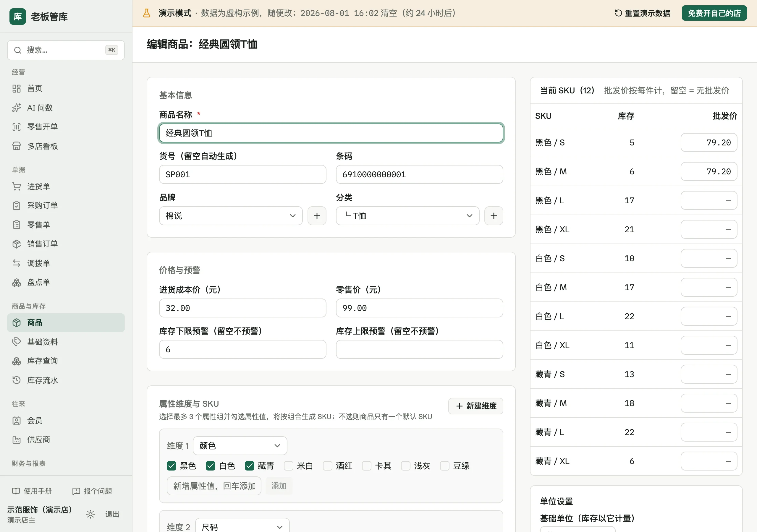757x532 pixels.
Task: Open 首页 menu item
Action: coord(66,88)
